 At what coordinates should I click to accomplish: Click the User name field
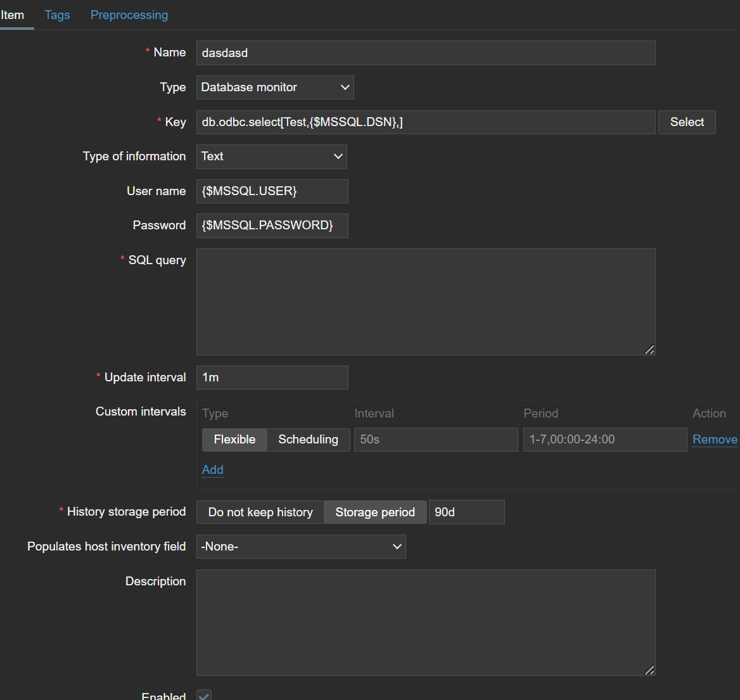pos(272,191)
